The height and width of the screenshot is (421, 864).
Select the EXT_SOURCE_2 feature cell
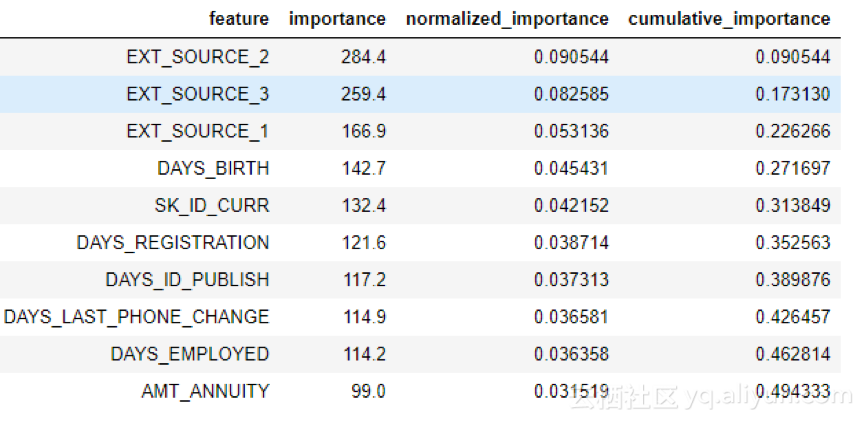coord(197,57)
